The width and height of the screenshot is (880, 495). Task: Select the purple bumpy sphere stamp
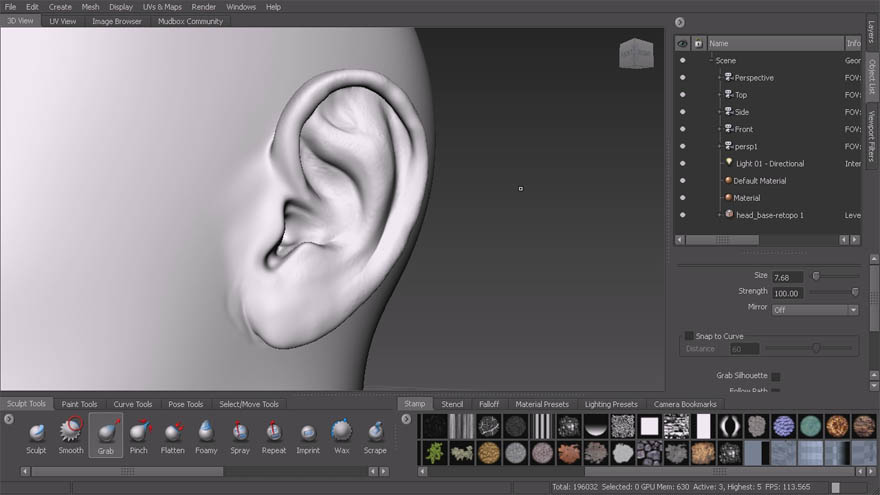click(x=783, y=427)
